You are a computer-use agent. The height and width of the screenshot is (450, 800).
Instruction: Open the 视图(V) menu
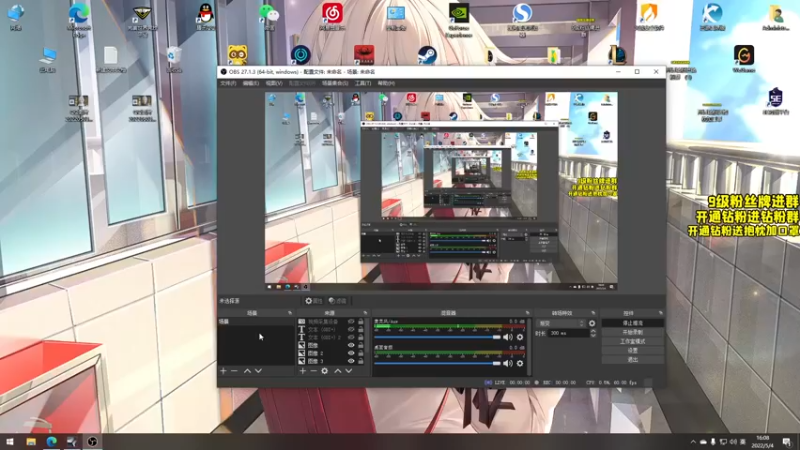(274, 83)
